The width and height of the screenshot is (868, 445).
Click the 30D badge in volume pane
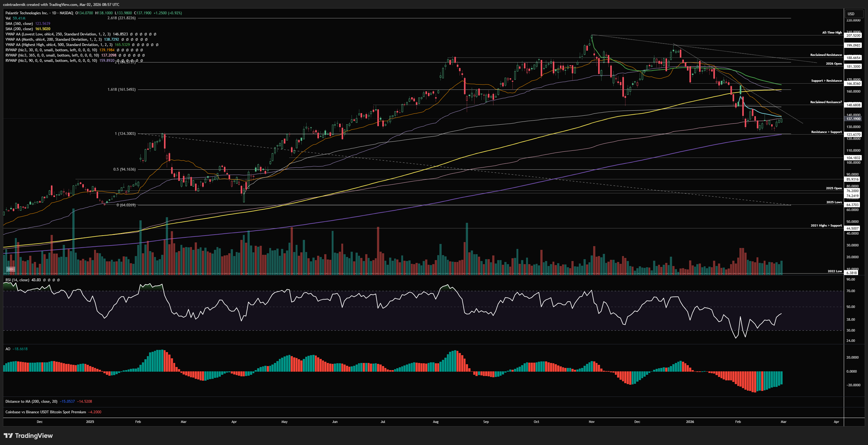11,269
